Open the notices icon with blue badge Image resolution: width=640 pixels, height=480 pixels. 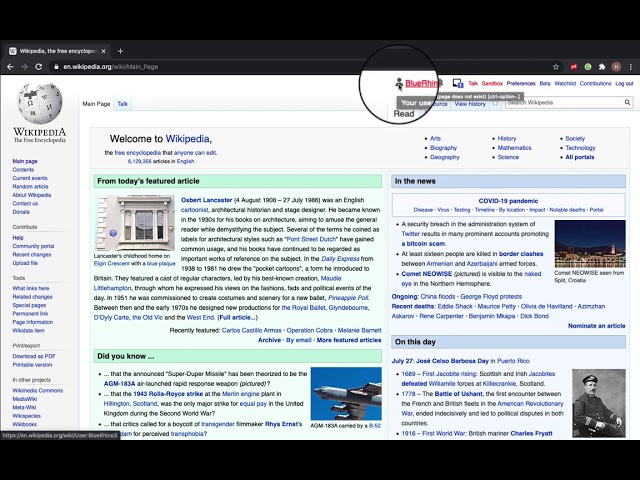pyautogui.click(x=458, y=83)
